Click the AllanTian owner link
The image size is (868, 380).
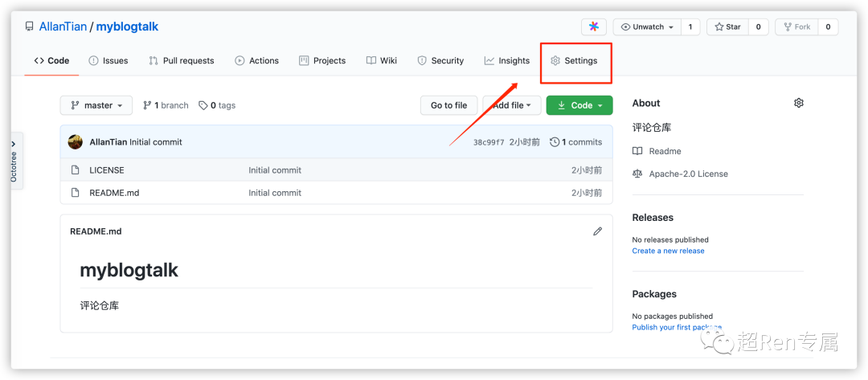pos(63,27)
